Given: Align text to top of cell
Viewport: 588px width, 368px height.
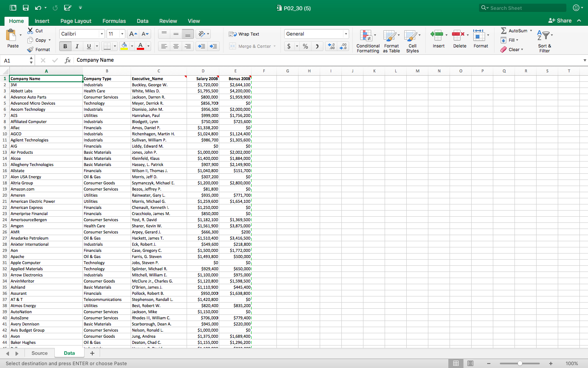Looking at the screenshot, I should (x=164, y=34).
